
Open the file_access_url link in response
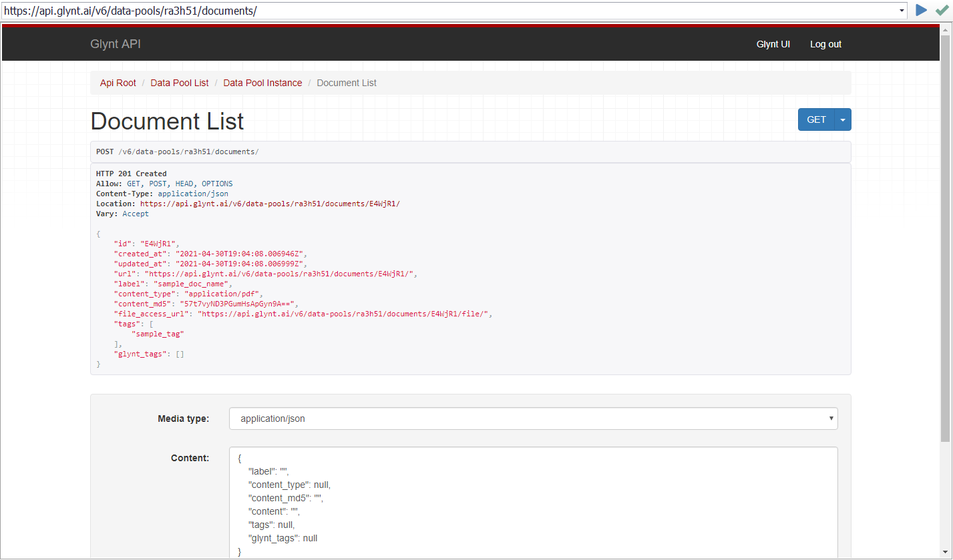pos(345,314)
